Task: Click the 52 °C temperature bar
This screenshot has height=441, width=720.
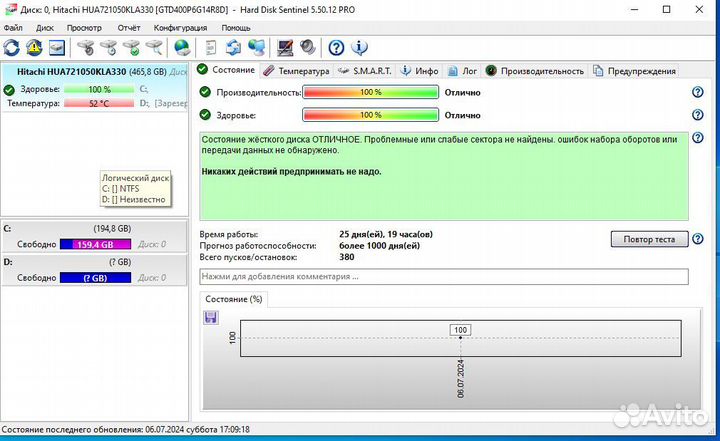Action: (99, 103)
